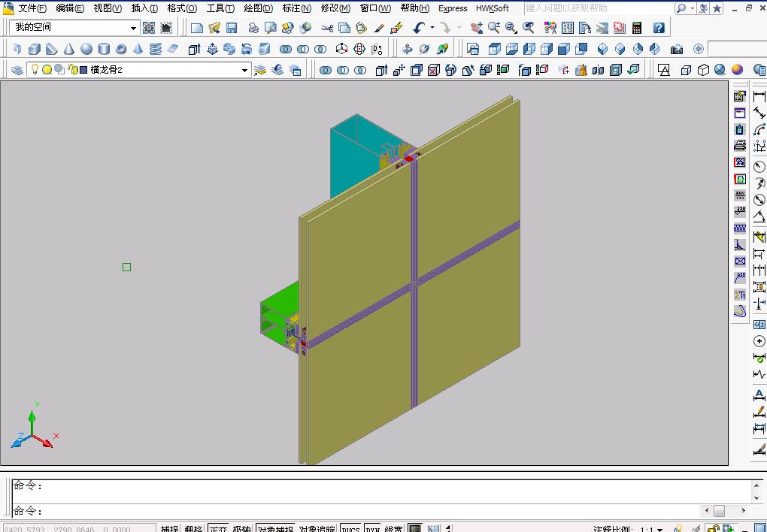Screen dimensions: 767x532
Task: Toggle DYN dynamic input
Action: click(373, 528)
